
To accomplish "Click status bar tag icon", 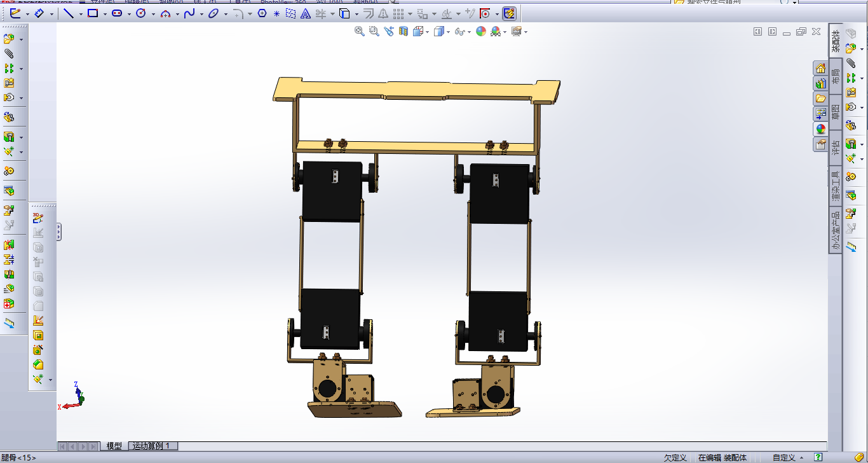I will (859, 457).
